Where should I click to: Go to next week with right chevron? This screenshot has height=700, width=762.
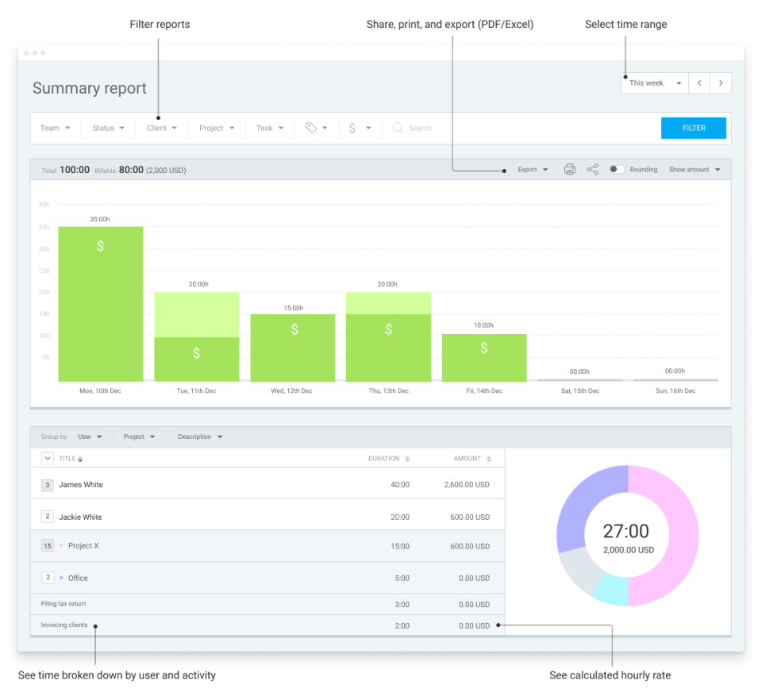click(x=721, y=83)
